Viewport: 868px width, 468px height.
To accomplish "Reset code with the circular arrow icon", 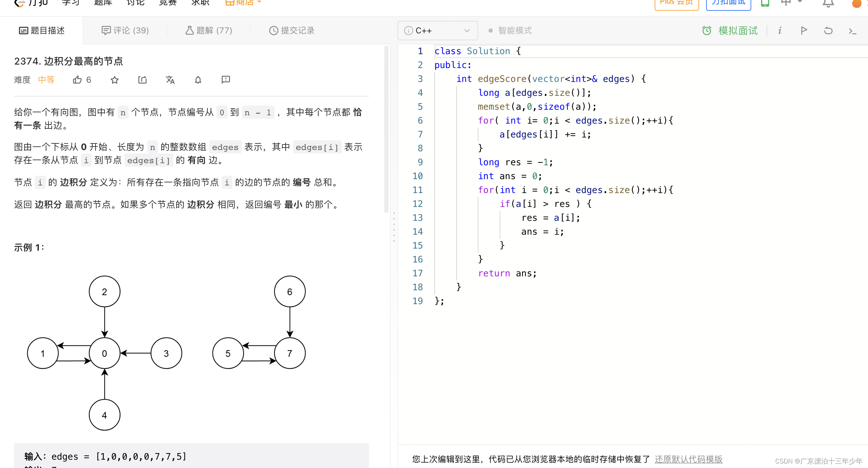I will click(x=828, y=31).
